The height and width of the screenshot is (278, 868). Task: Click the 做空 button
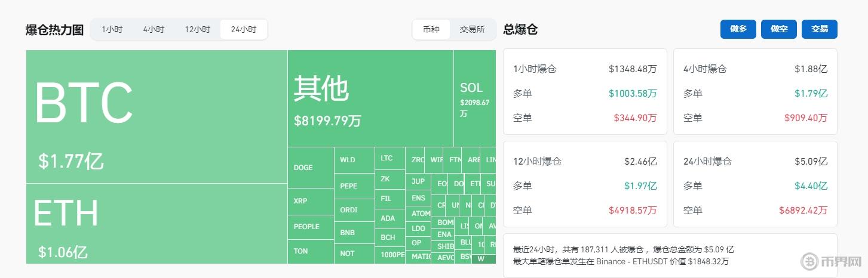779,29
